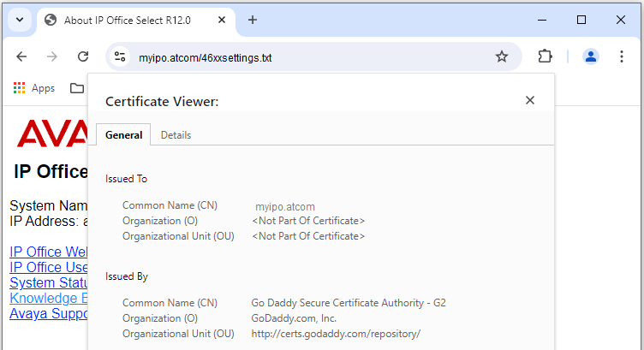Close the About IP Office tab
This screenshot has width=644, height=350.
(222, 20)
